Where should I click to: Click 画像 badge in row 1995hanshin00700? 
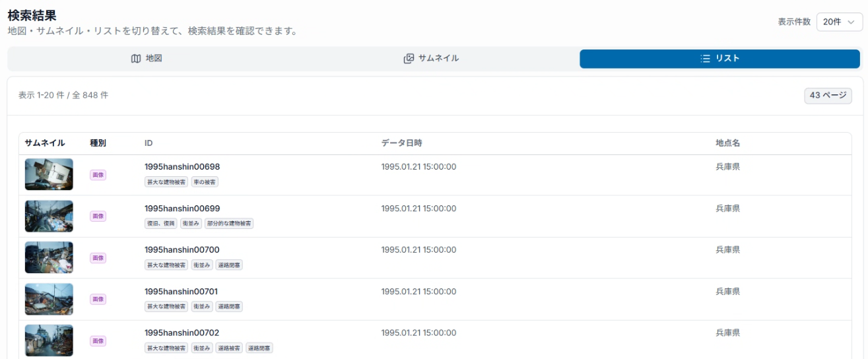(98, 258)
